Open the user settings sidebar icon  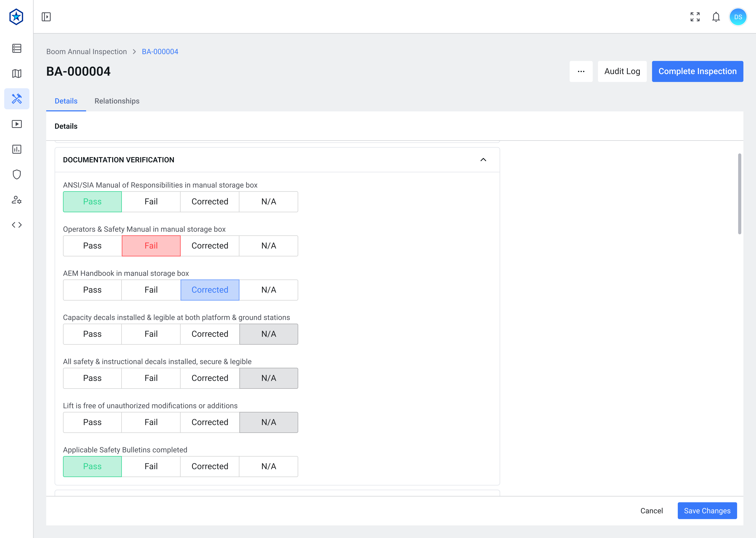pos(17,200)
